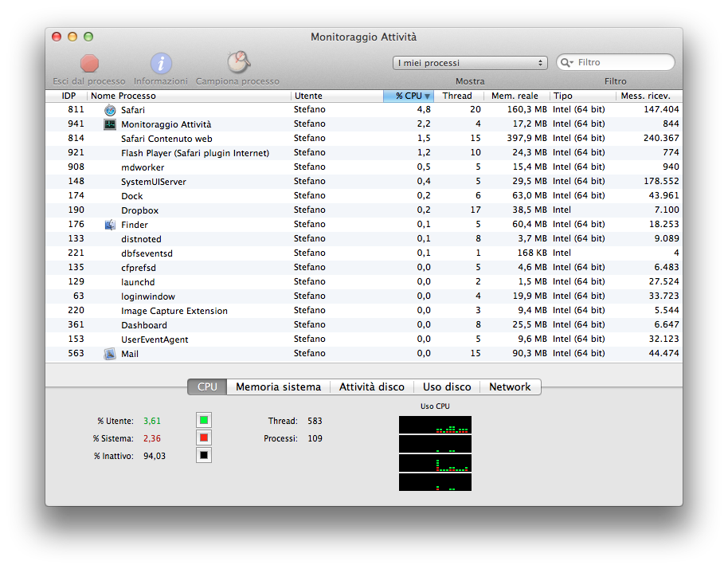The height and width of the screenshot is (569, 728).
Task: Select the mdworker process row
Action: pos(364,167)
